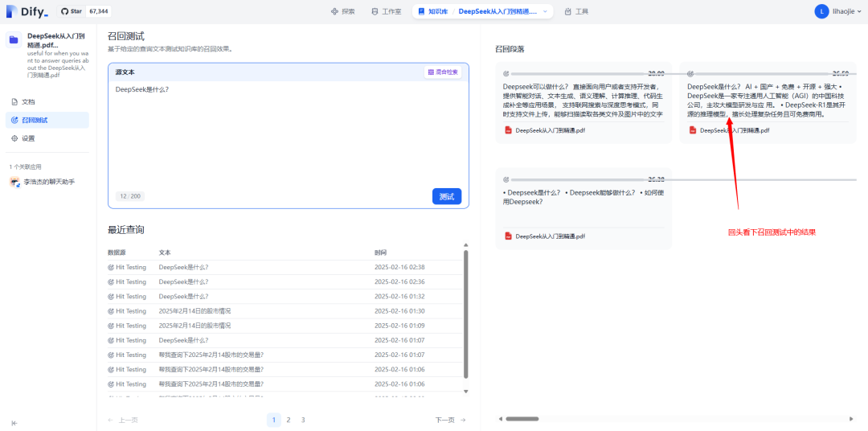Open the 工具 tab

(575, 11)
